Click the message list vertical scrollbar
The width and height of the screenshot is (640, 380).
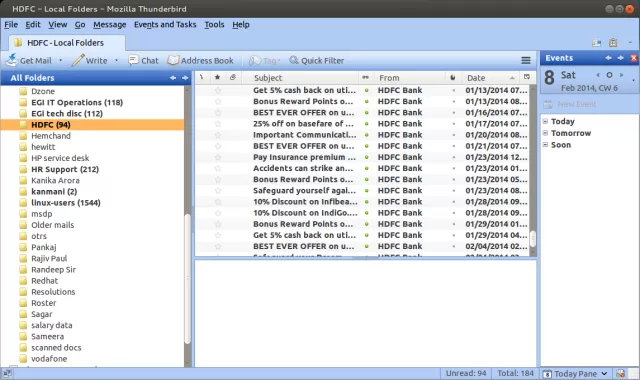point(533,171)
